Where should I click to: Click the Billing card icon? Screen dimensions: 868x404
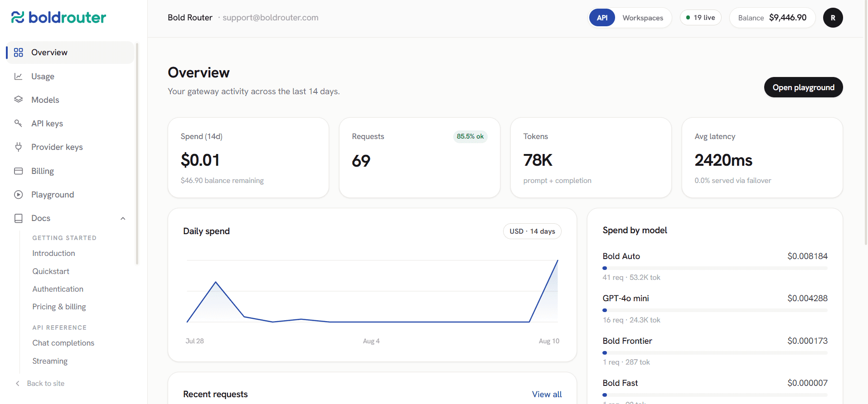(18, 171)
